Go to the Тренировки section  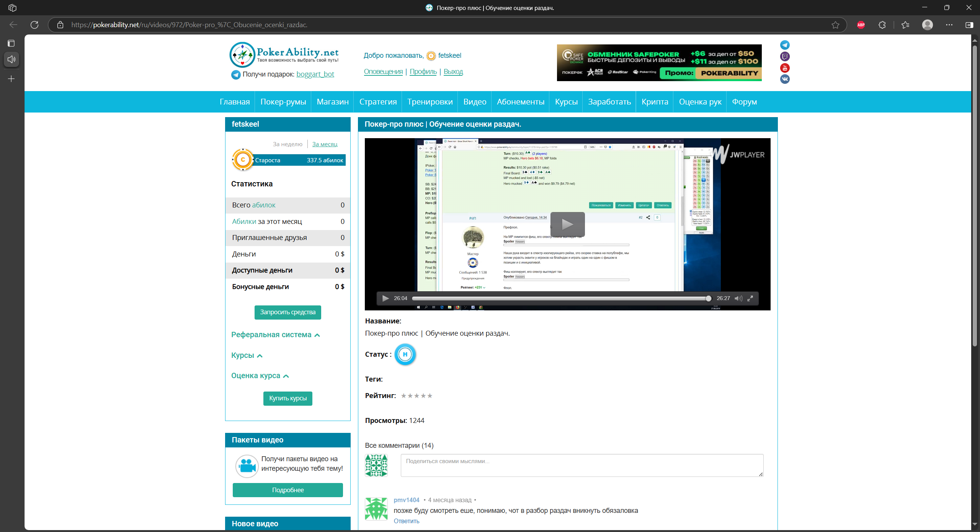tap(430, 102)
